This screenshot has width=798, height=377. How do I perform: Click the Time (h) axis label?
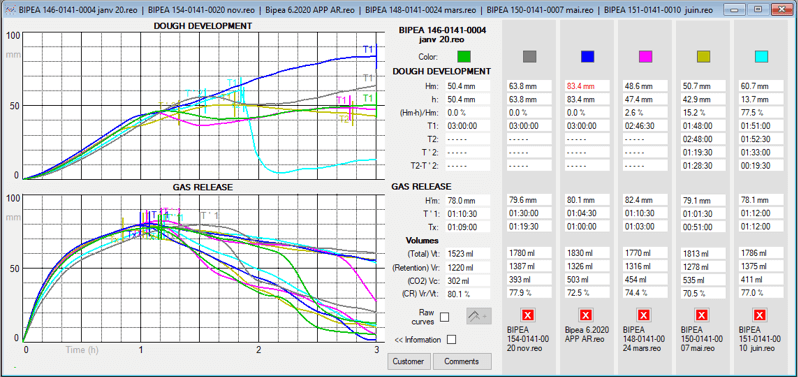point(82,350)
